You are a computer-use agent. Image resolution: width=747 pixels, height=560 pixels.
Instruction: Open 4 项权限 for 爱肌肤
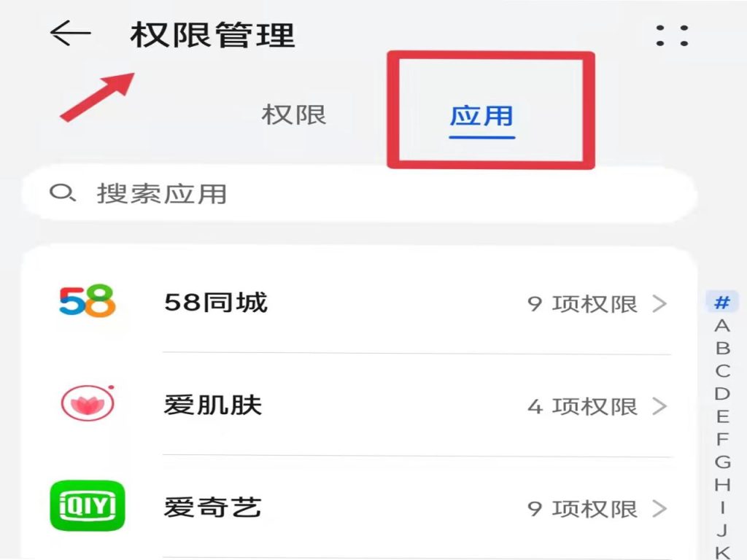pos(582,407)
